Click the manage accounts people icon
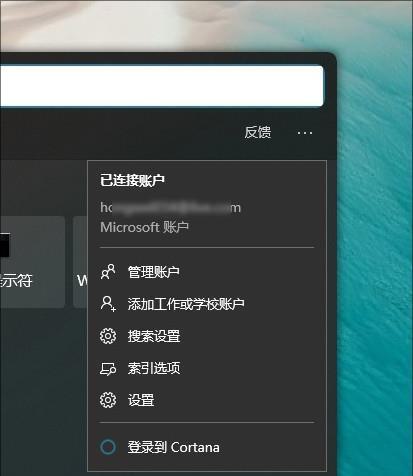 click(108, 272)
